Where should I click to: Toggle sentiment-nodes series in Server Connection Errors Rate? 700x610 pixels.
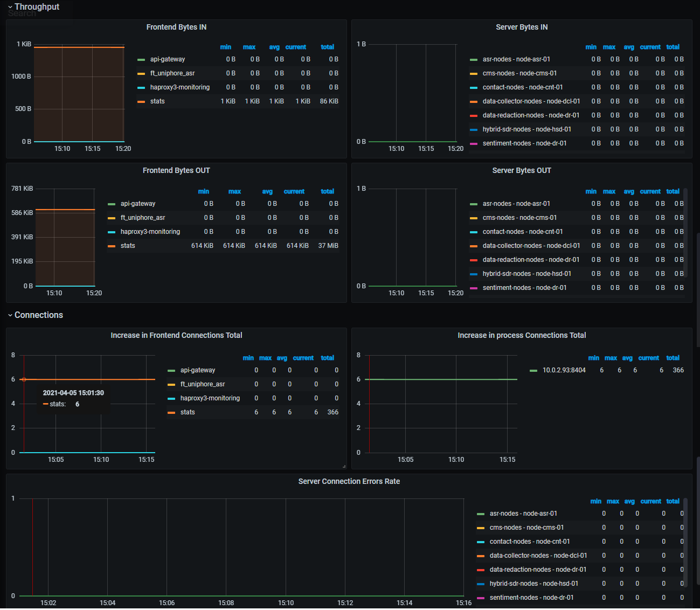(x=532, y=598)
